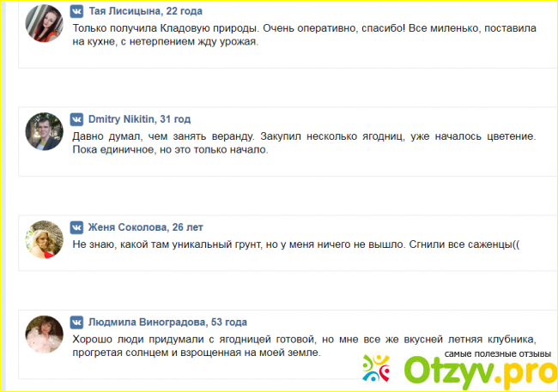Screen dimensions: 558x392
Task: Click the 'самые полезные отзывы' tagline
Action: [x=497, y=353]
